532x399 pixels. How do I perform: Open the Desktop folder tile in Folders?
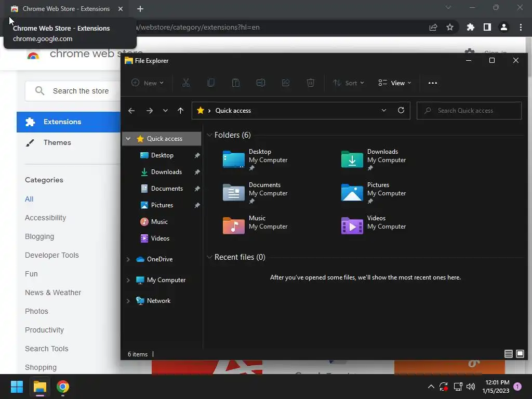[x=255, y=159]
